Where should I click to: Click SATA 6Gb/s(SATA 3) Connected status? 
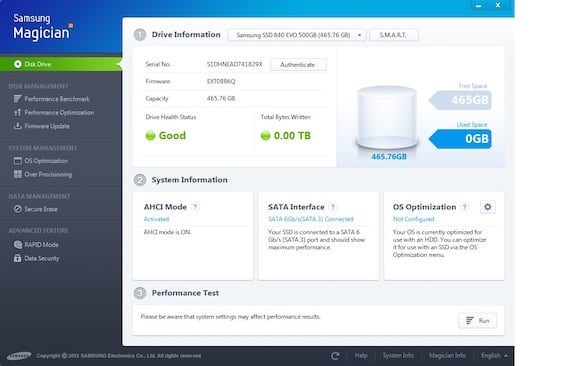pyautogui.click(x=311, y=219)
